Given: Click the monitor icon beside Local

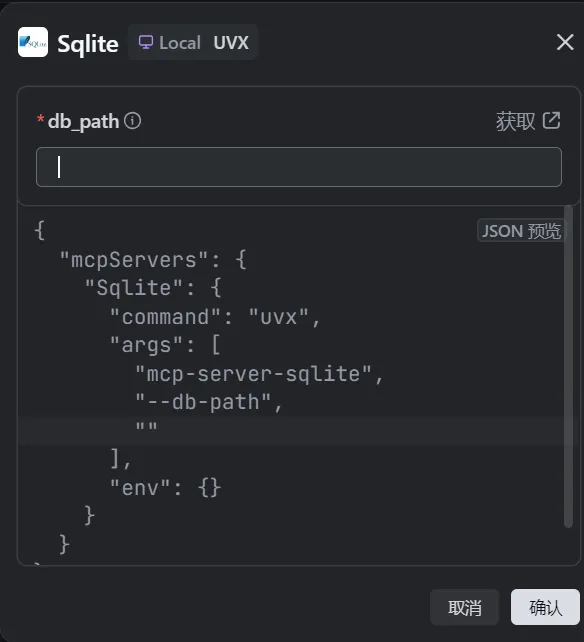Looking at the screenshot, I should tap(146, 42).
